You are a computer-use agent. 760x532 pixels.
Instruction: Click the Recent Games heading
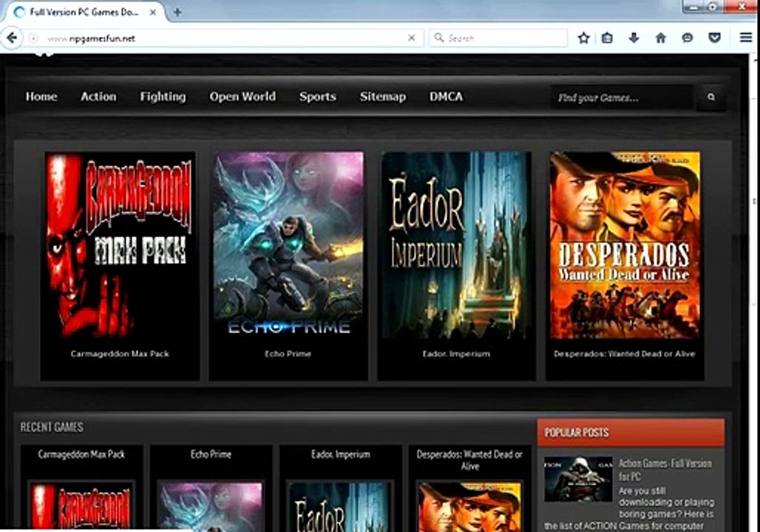tap(52, 427)
